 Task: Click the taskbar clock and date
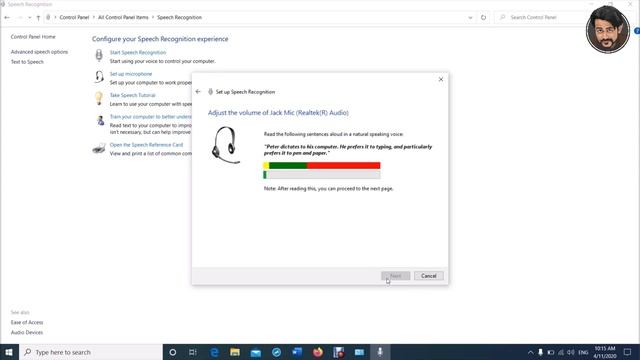click(x=604, y=352)
